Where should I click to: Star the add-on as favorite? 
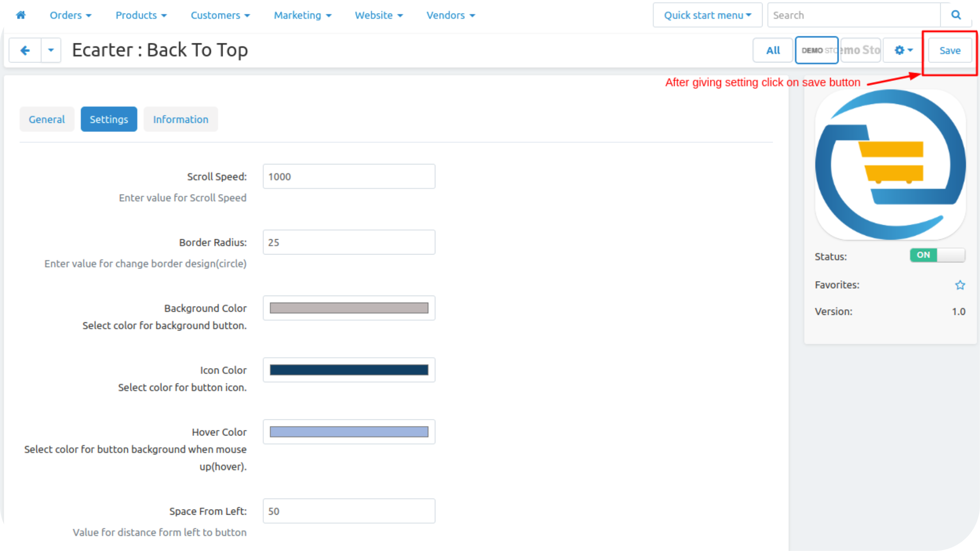(x=960, y=285)
